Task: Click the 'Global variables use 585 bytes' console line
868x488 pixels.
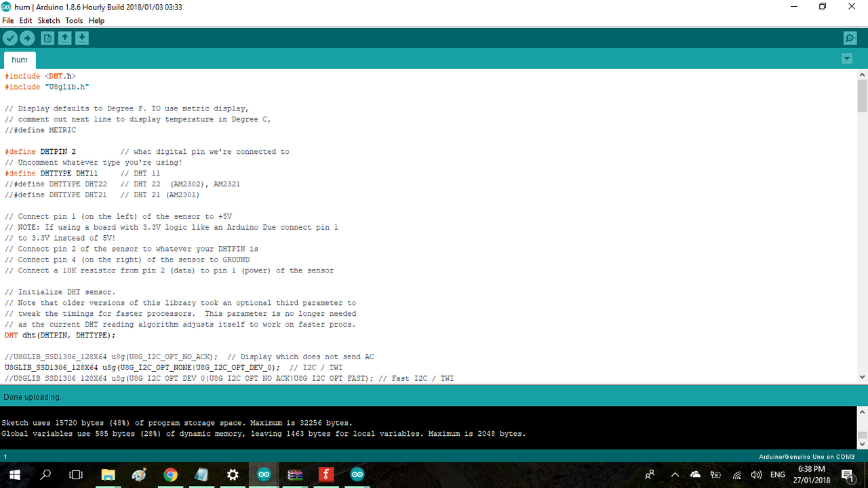Action: pyautogui.click(x=264, y=433)
